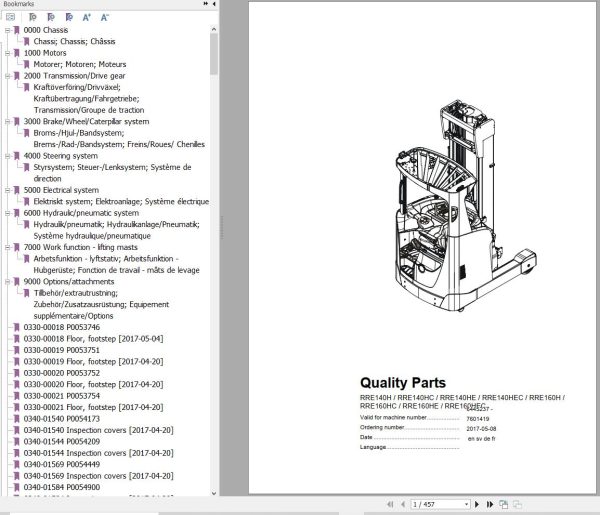The width and height of the screenshot is (600, 515).
Task: Open bookmark 0340-01584 P0054900
Action: pos(62,487)
